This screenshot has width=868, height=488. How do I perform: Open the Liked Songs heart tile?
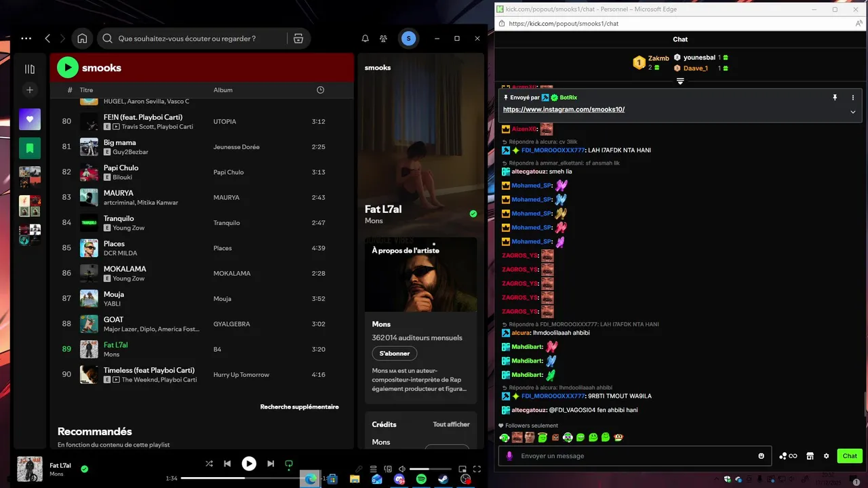pyautogui.click(x=30, y=119)
